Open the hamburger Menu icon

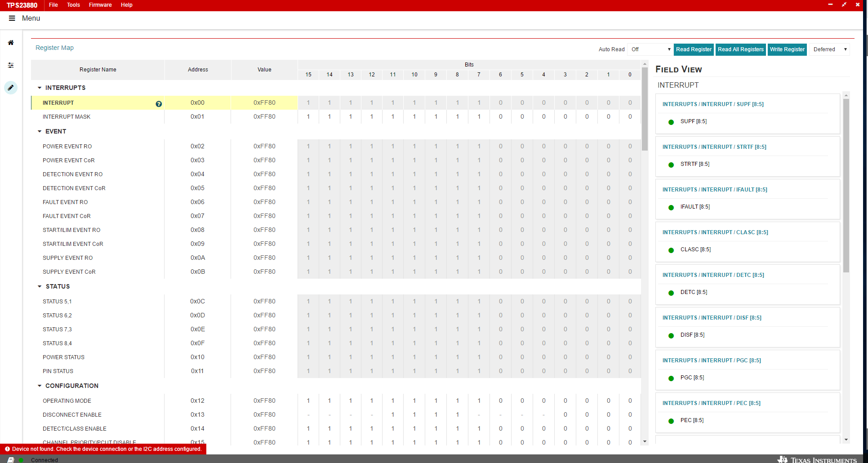coord(12,18)
